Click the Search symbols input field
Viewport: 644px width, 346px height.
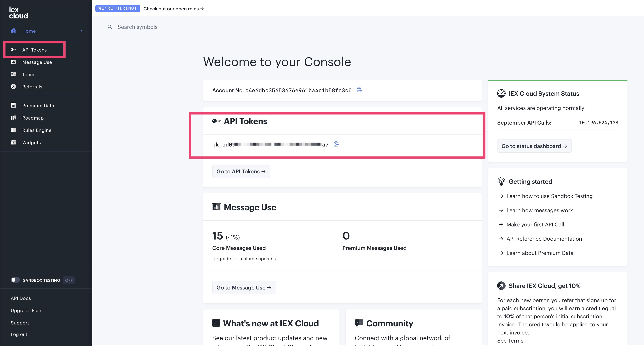(137, 27)
